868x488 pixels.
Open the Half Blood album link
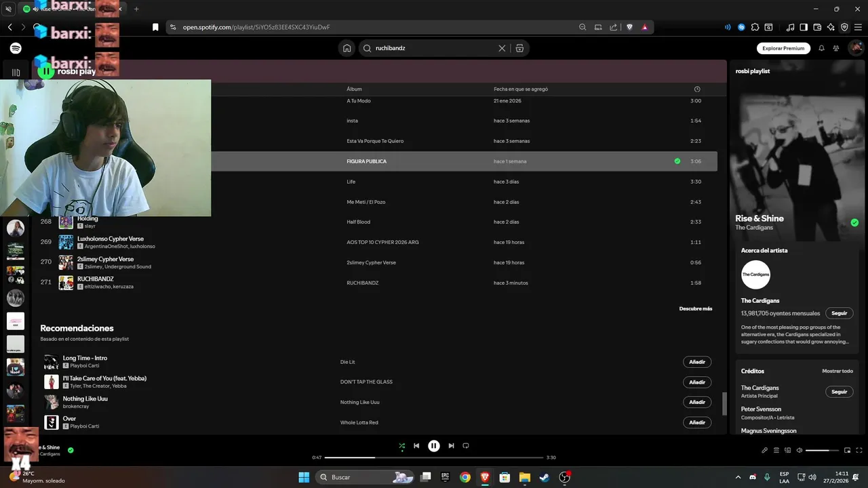tap(359, 222)
